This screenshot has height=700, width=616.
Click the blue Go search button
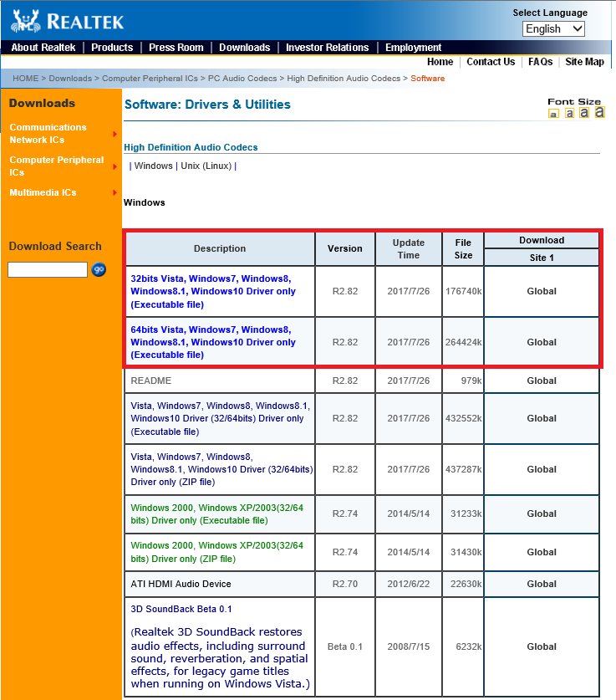click(x=99, y=269)
